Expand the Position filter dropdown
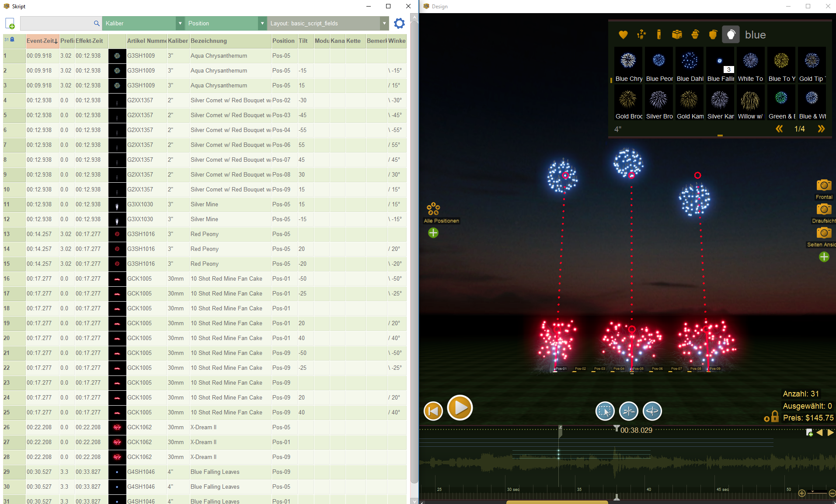Screen dimensions: 836x504 point(262,24)
